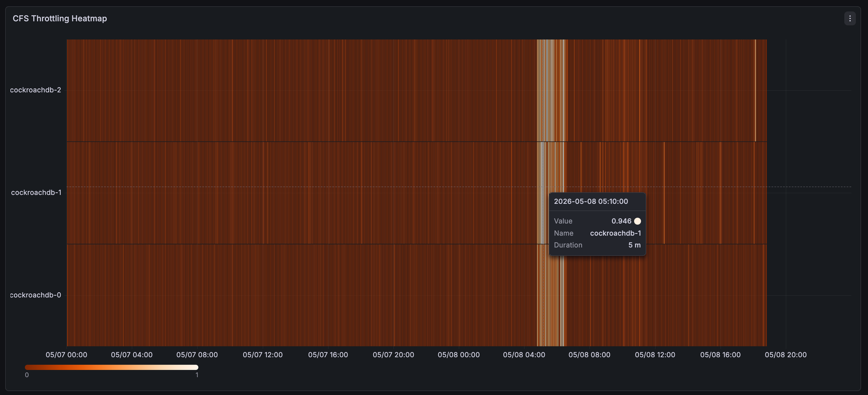Click the 05/07 08:00 axis label
This screenshot has width=868, height=395.
point(197,355)
